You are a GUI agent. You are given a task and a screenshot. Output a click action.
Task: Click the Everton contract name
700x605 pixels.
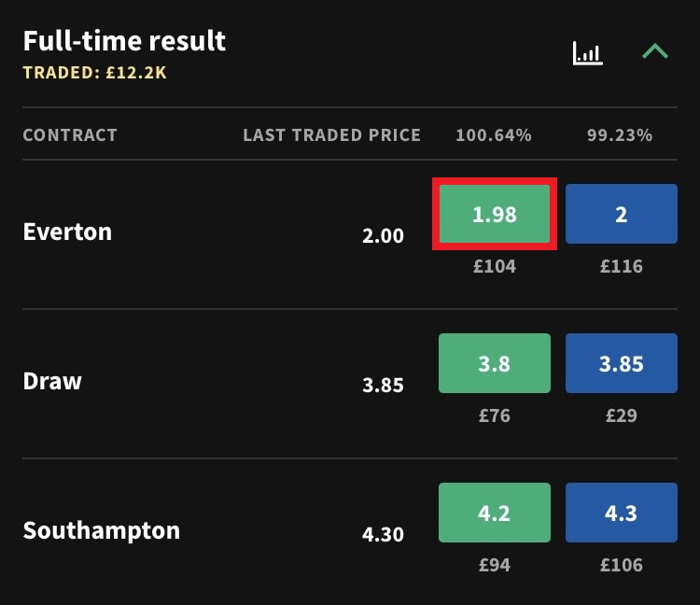(67, 232)
